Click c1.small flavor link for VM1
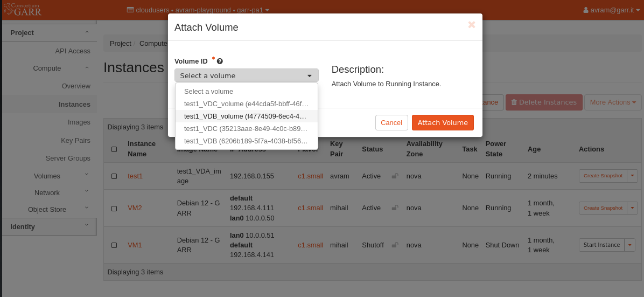Screen dimensions: 644x297 tap(311, 245)
